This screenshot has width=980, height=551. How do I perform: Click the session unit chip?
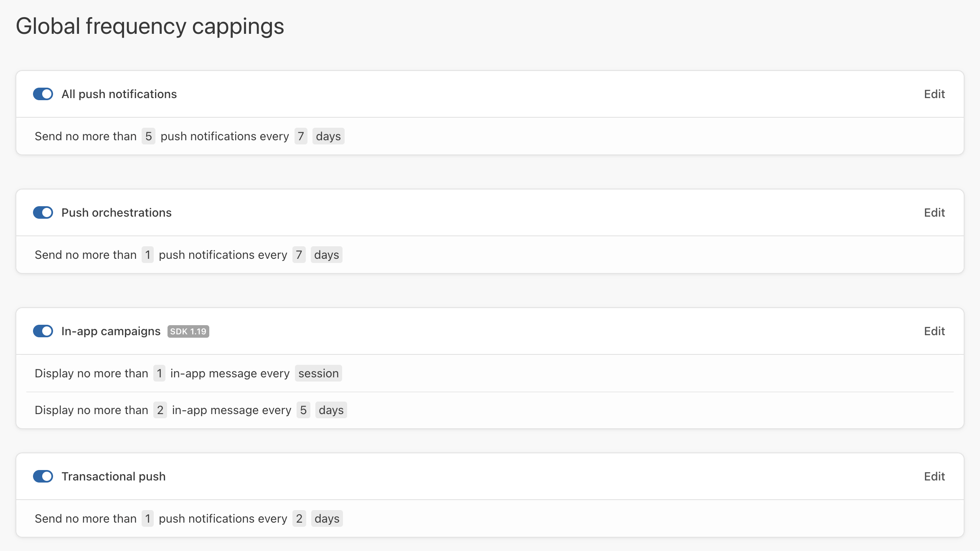[x=318, y=373]
